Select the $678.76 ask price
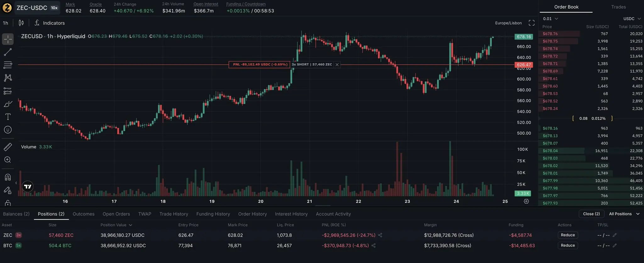Viewport: 644px width, 263px height. point(550,34)
